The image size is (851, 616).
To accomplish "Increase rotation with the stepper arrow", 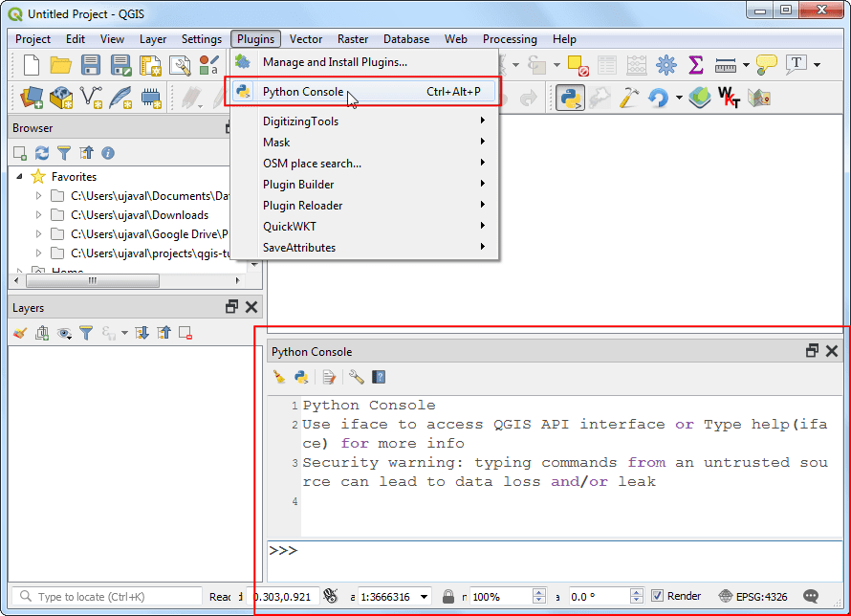I will 634,590.
